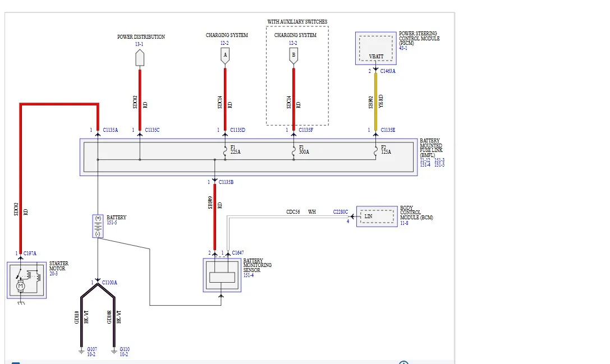Click the F1 225A fuse symbol
610x364 pixels.
coord(225,151)
